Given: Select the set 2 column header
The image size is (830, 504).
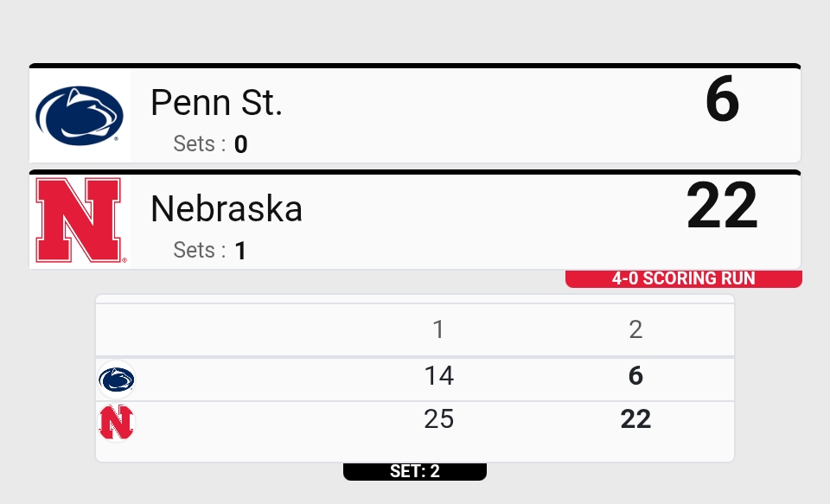Looking at the screenshot, I should click(635, 329).
